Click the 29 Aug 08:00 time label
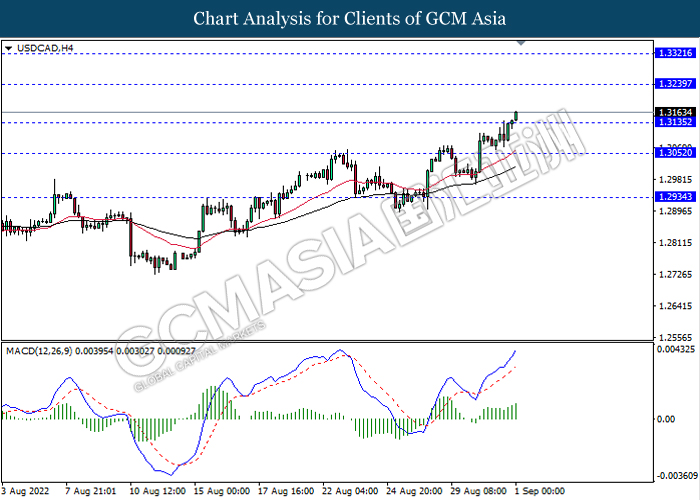Image resolution: width=700 pixels, height=500 pixels. tap(479, 491)
